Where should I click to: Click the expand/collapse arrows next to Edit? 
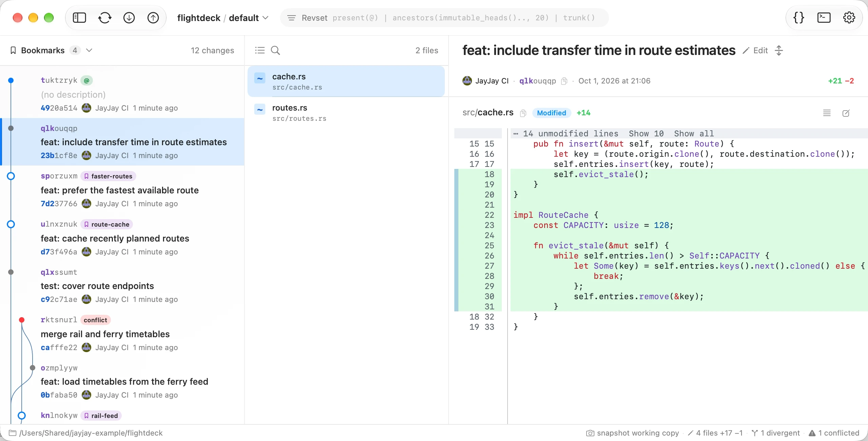click(x=779, y=51)
